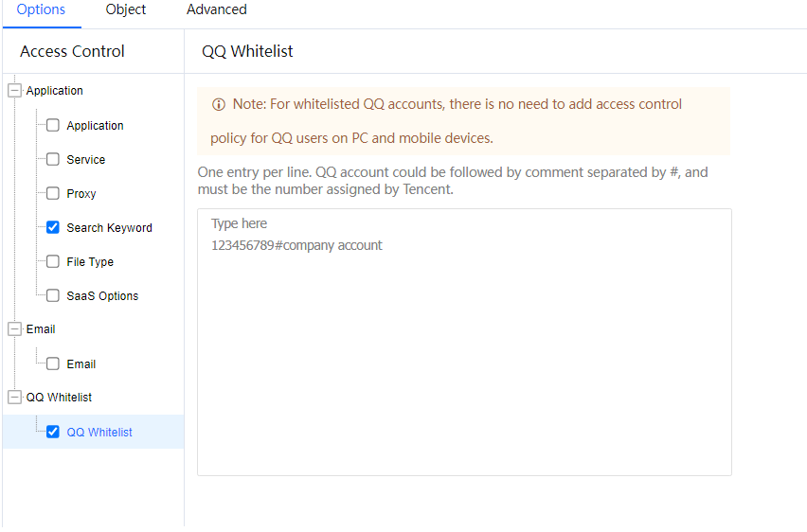Check the SaaS Options checkbox
The width and height of the screenshot is (807, 532).
click(53, 295)
